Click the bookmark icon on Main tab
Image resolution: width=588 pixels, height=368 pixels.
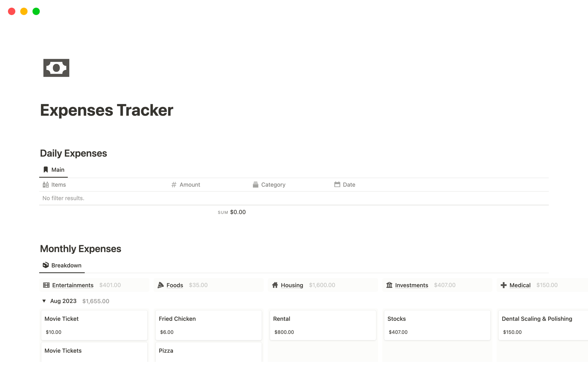(x=46, y=170)
